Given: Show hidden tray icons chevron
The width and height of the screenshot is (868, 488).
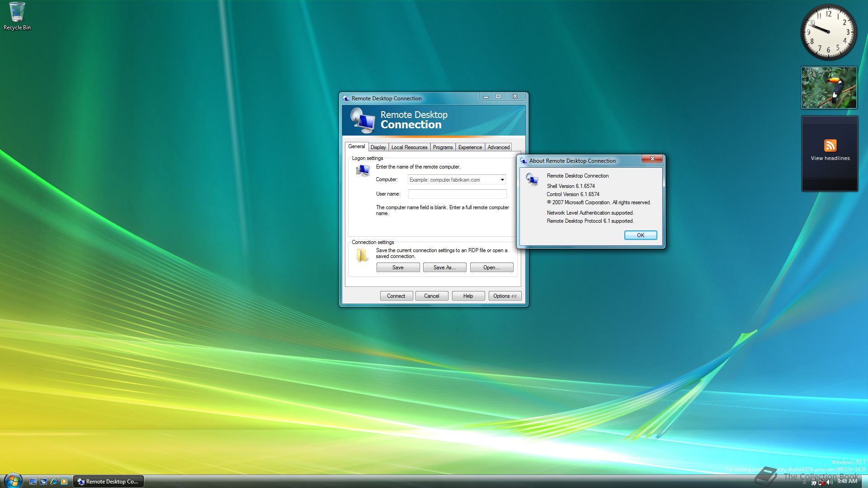Looking at the screenshot, I should [x=804, y=482].
